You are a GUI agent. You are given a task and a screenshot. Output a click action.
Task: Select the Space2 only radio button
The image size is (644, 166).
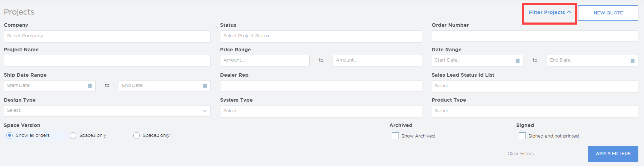[136, 136]
